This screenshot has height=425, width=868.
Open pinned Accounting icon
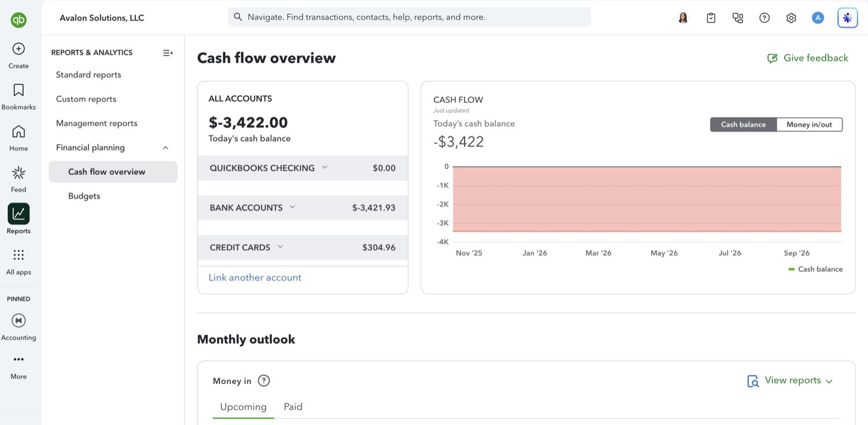[x=19, y=320]
